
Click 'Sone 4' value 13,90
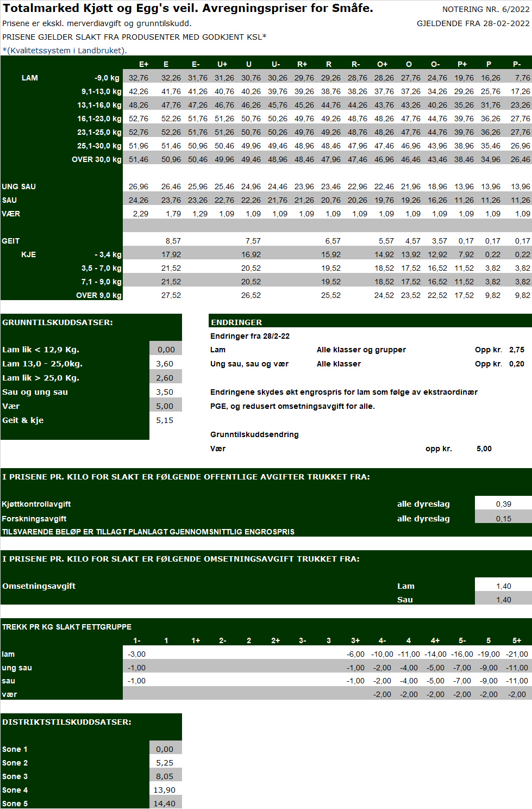(x=164, y=790)
